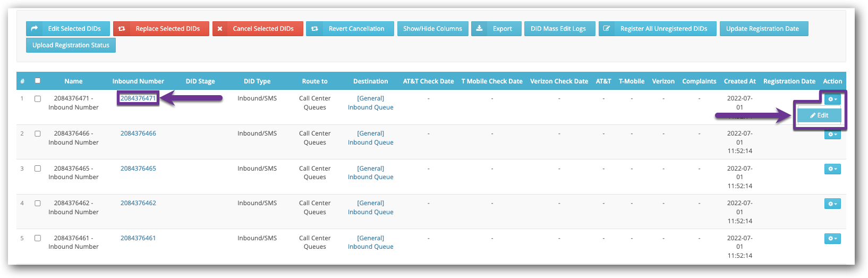This screenshot has height=278, width=868.
Task: Click the Edit Selected DIDs button
Action: pyautogui.click(x=68, y=29)
